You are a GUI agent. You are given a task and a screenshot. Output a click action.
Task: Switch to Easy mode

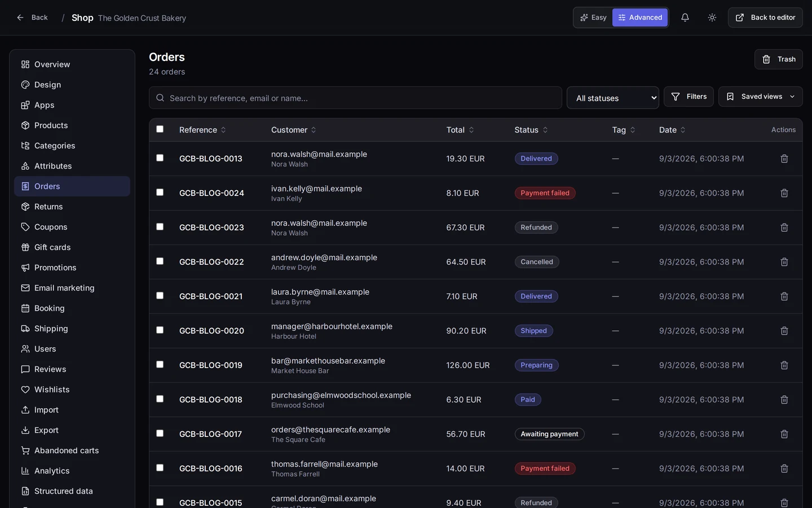point(593,17)
